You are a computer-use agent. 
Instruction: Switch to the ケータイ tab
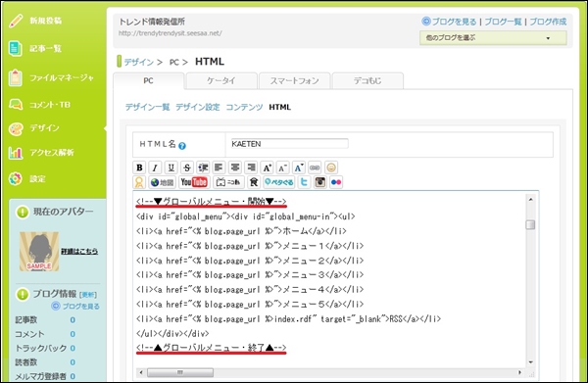point(221,81)
